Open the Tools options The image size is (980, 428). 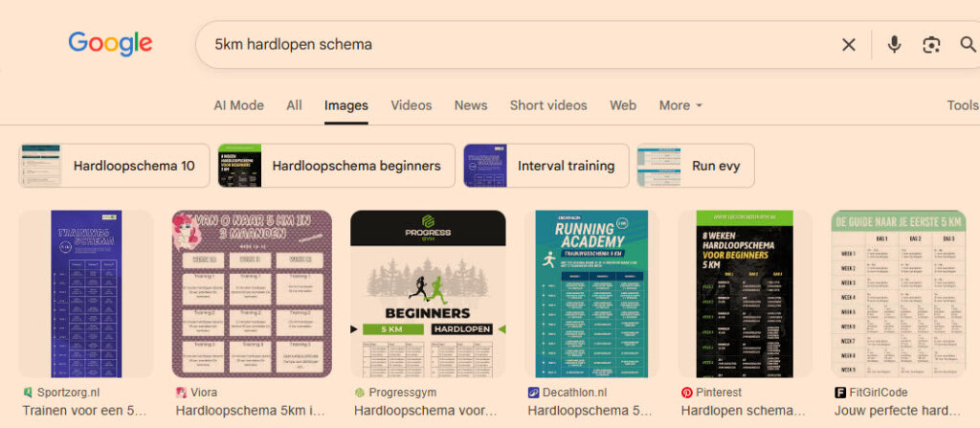coord(963,105)
